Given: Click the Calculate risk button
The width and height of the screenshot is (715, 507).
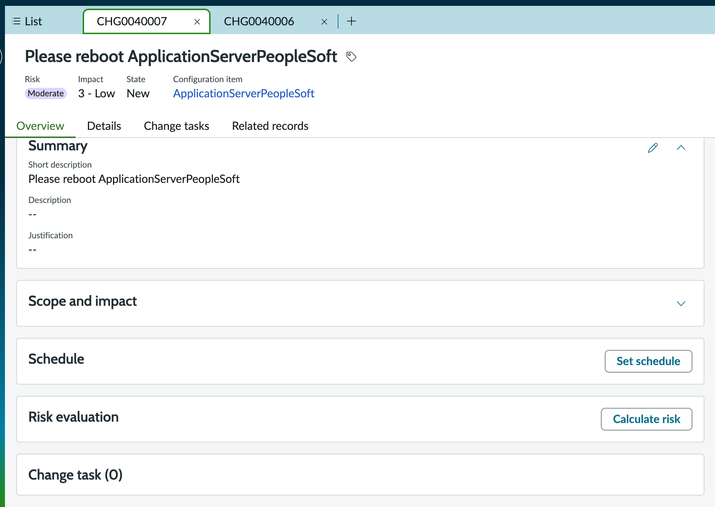Looking at the screenshot, I should 646,419.
